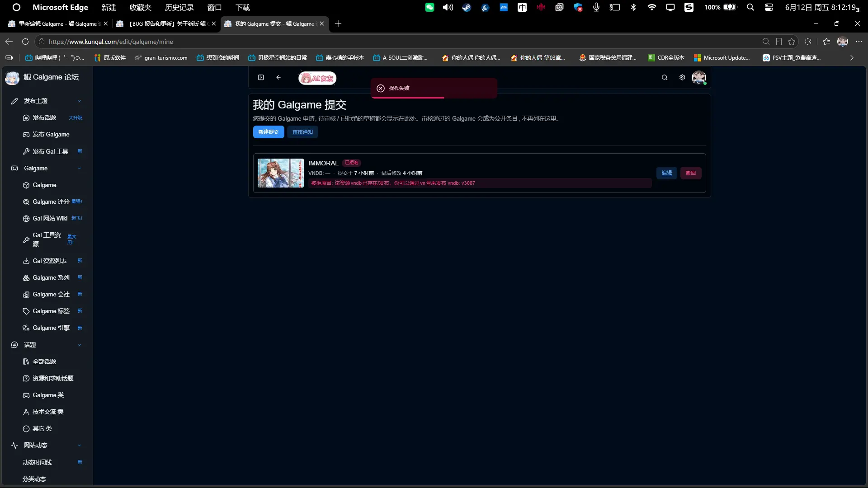Open the 审核通知 link
This screenshot has width=868, height=488.
tap(302, 132)
